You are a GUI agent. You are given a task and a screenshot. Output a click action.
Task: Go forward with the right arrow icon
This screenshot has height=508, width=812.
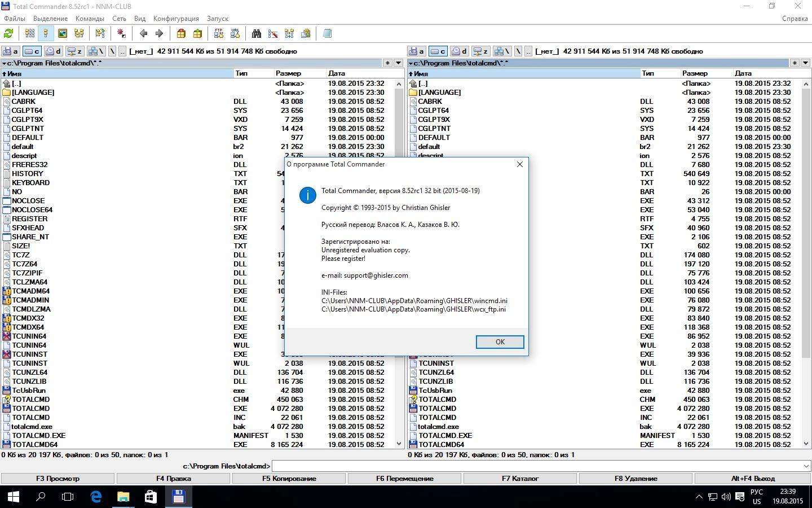tap(159, 33)
